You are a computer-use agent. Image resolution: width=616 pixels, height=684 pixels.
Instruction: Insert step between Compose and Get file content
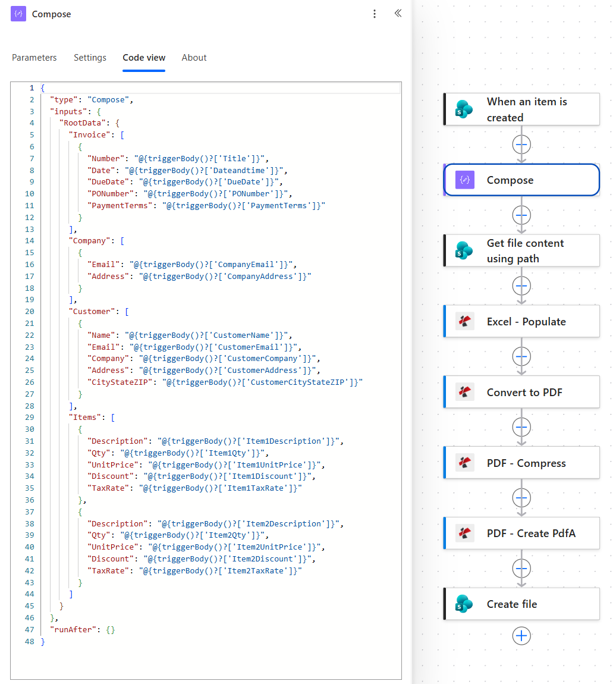tap(521, 215)
